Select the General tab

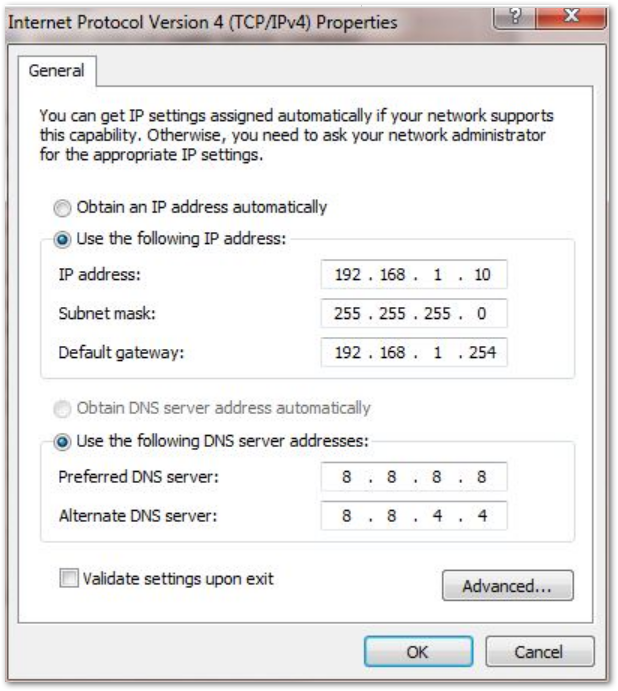click(x=56, y=72)
